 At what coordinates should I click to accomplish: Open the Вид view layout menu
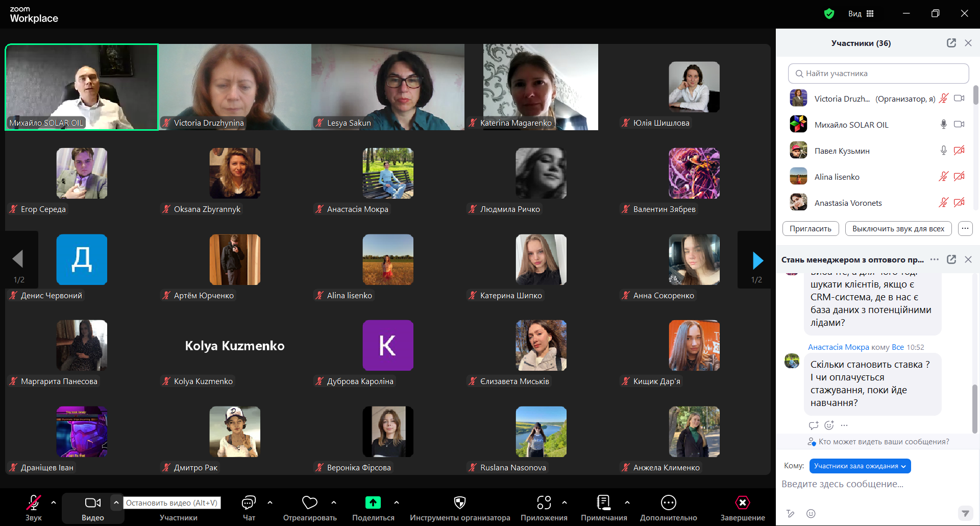point(861,14)
